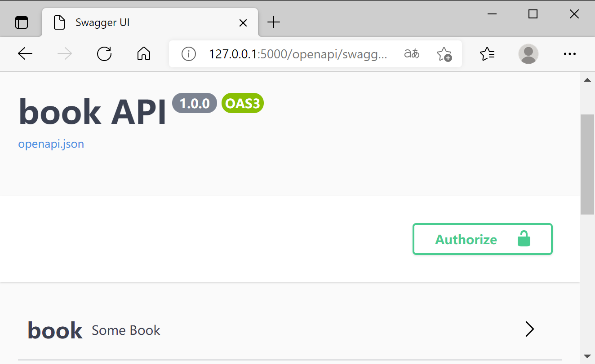Click the tab actions menu icon
The height and width of the screenshot is (364, 595).
pyautogui.click(x=21, y=22)
